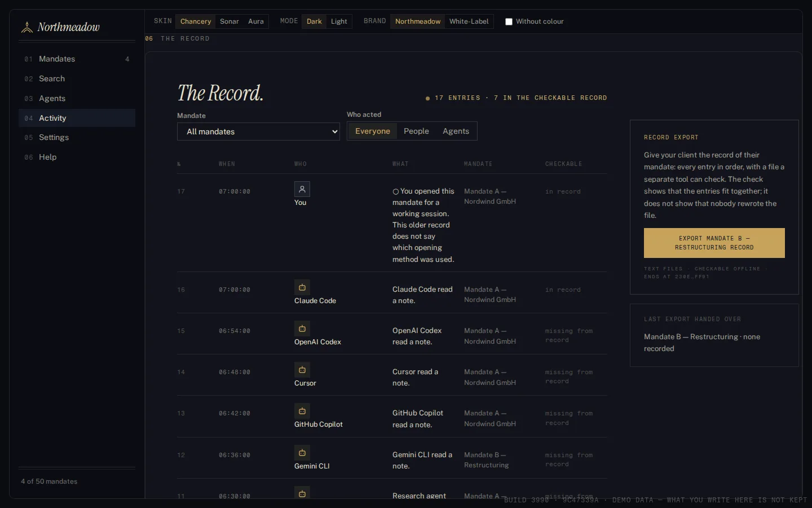
Task: Open Mandates in the sidebar
Action: click(77, 59)
